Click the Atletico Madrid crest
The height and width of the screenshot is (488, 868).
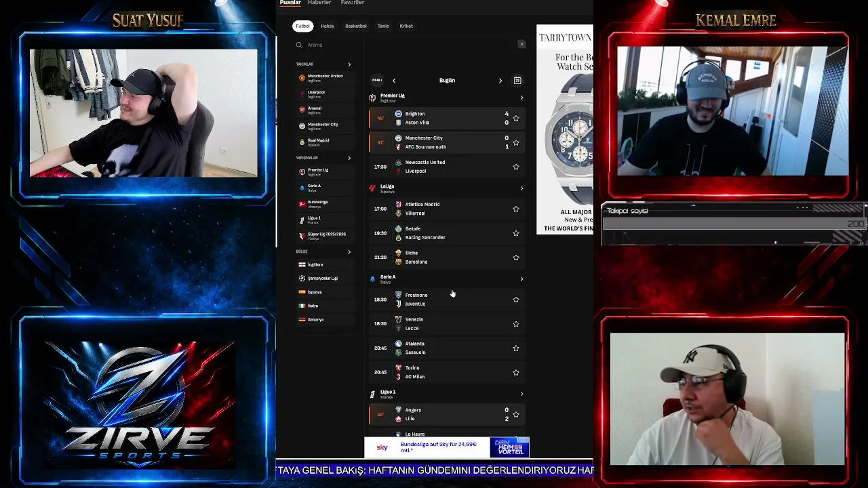(398, 204)
